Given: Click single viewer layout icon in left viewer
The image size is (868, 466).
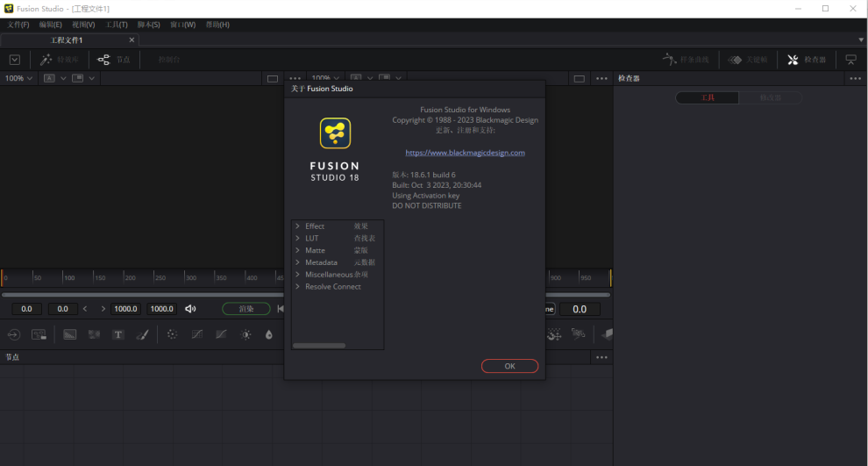Looking at the screenshot, I should tap(273, 78).
